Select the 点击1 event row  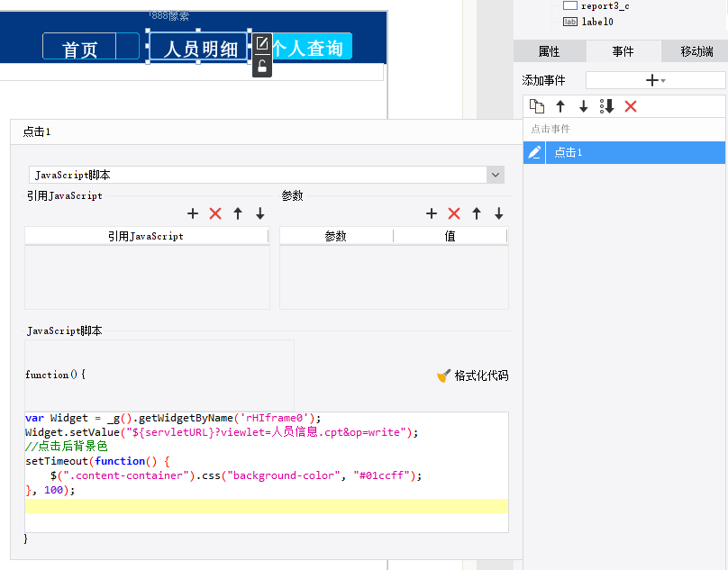[x=624, y=152]
